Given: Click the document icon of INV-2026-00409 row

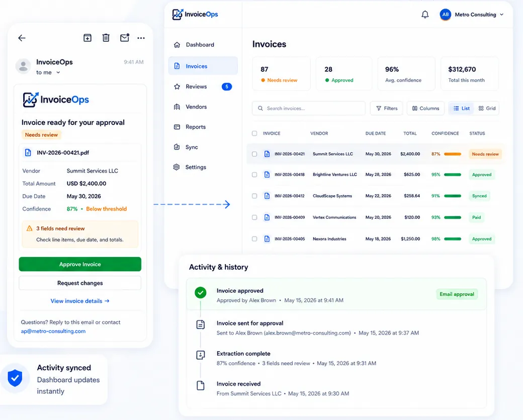Looking at the screenshot, I should coord(267,217).
